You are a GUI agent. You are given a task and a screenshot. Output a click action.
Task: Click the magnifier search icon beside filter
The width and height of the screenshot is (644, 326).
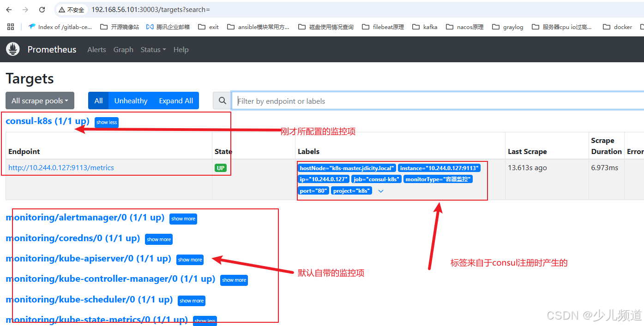(x=223, y=101)
